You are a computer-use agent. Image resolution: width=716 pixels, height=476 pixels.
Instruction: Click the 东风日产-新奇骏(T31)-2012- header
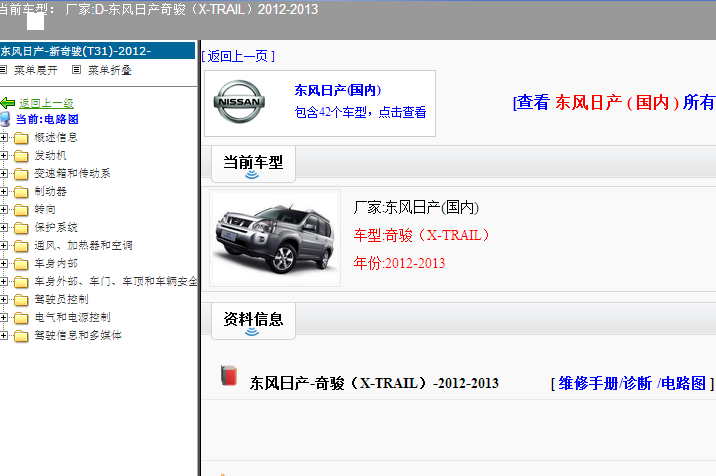[97, 51]
